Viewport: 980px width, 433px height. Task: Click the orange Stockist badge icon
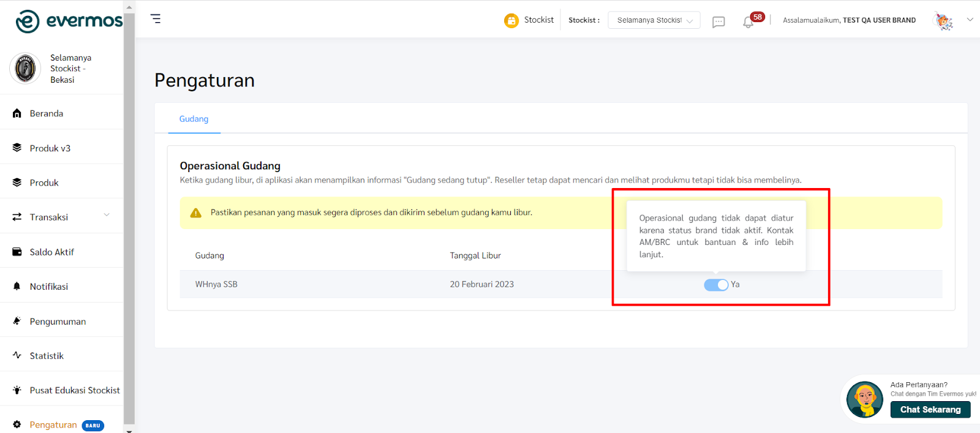511,20
